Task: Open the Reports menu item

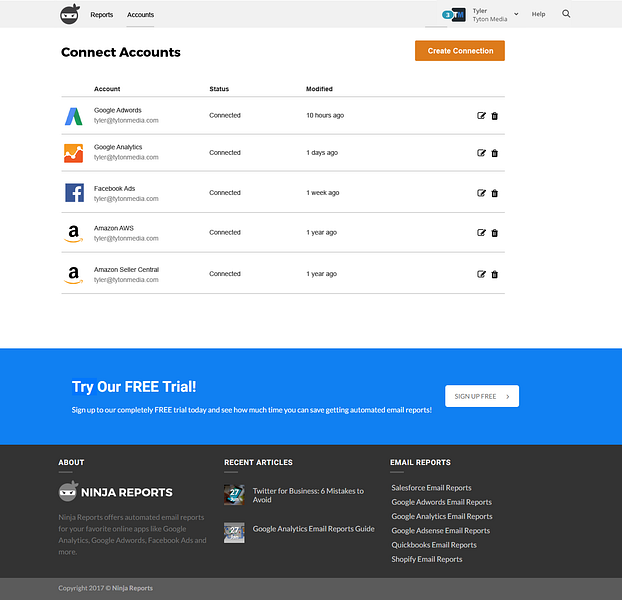Action: coord(102,15)
